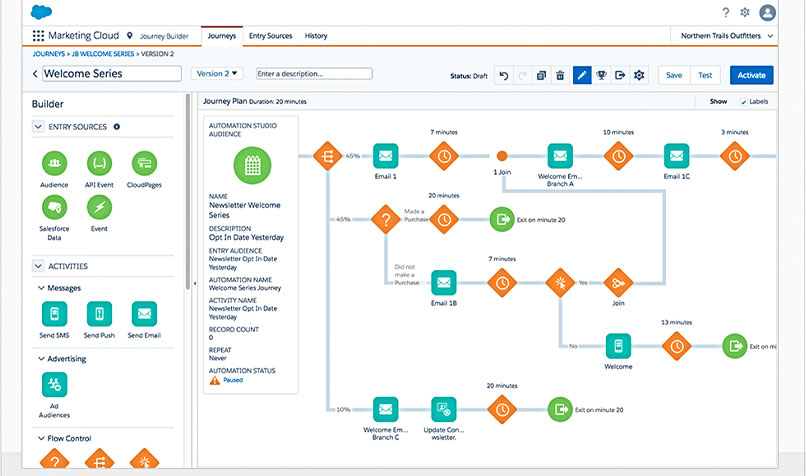The width and height of the screenshot is (806, 476).
Task: Click the random split node at journey start
Action: (327, 156)
